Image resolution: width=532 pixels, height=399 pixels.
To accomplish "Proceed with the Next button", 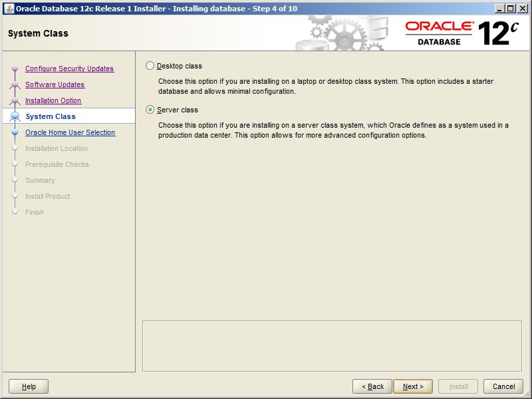I will 413,386.
